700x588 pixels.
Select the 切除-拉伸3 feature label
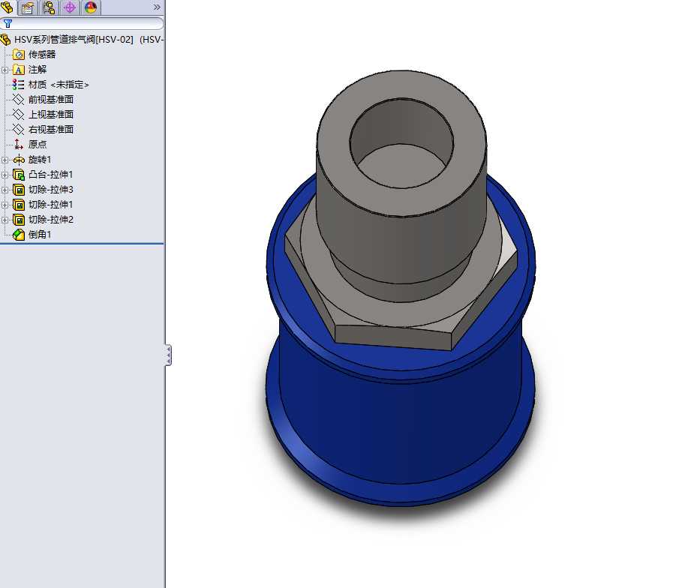click(x=51, y=190)
